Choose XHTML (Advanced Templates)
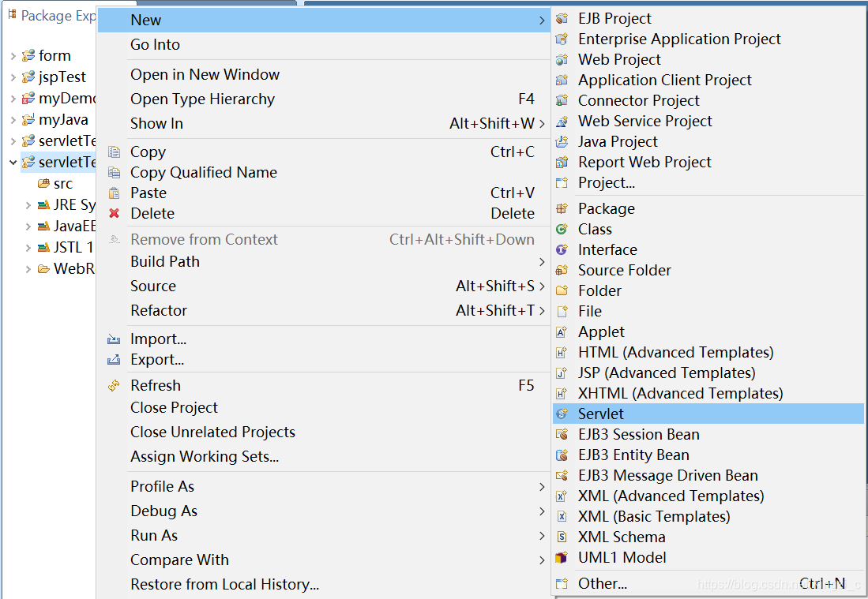Screen dimensions: 868x599 tap(708, 393)
